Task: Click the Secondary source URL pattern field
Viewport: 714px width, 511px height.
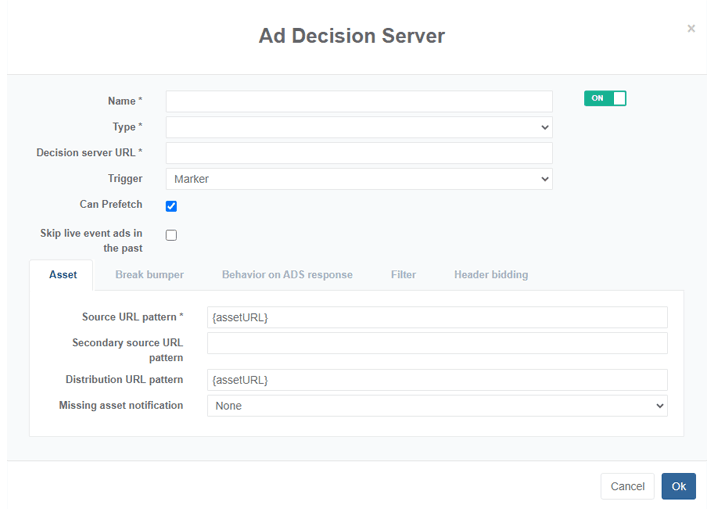Action: tap(437, 343)
